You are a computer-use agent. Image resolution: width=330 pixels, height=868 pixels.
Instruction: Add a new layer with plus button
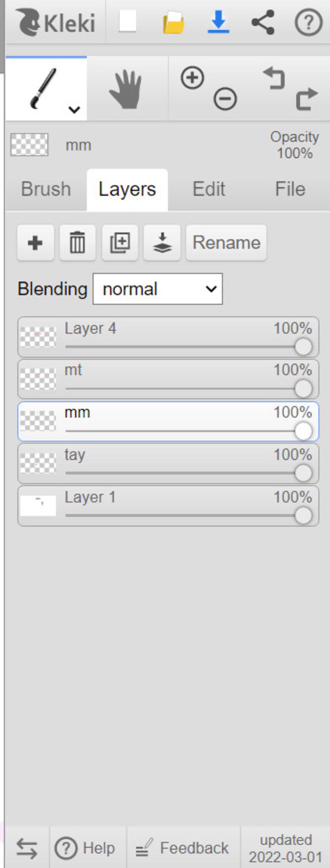coord(35,243)
